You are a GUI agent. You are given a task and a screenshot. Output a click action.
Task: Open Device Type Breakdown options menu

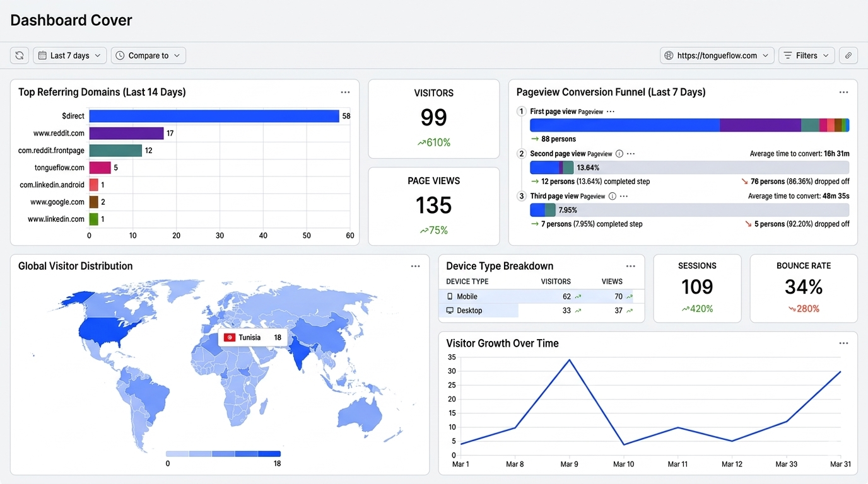tap(630, 266)
